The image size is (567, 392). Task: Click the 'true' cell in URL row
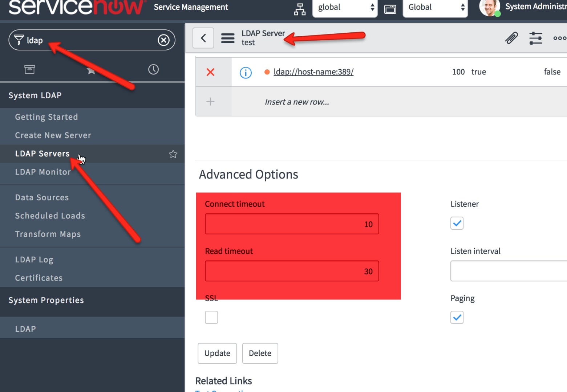pos(479,72)
